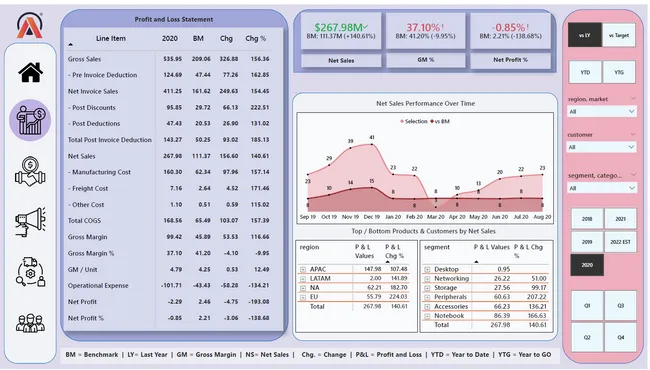The image size is (650, 370).
Task: Select the Gross Margin % row
Action: [x=169, y=253]
